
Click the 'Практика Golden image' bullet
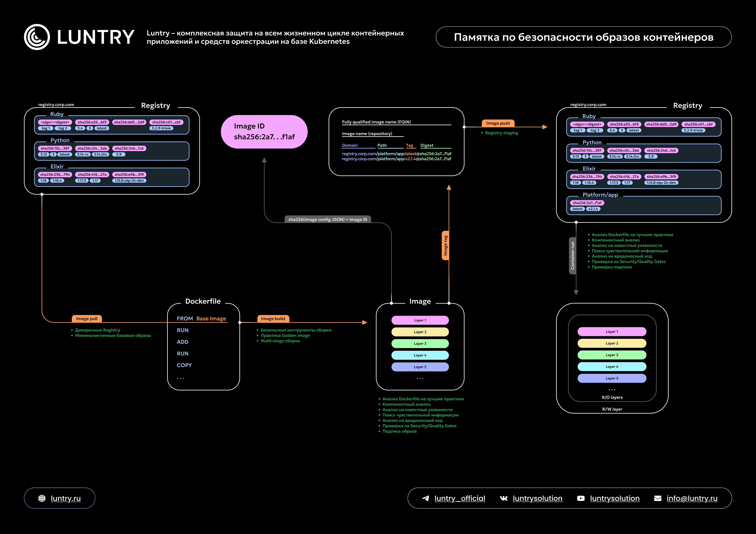(x=285, y=336)
